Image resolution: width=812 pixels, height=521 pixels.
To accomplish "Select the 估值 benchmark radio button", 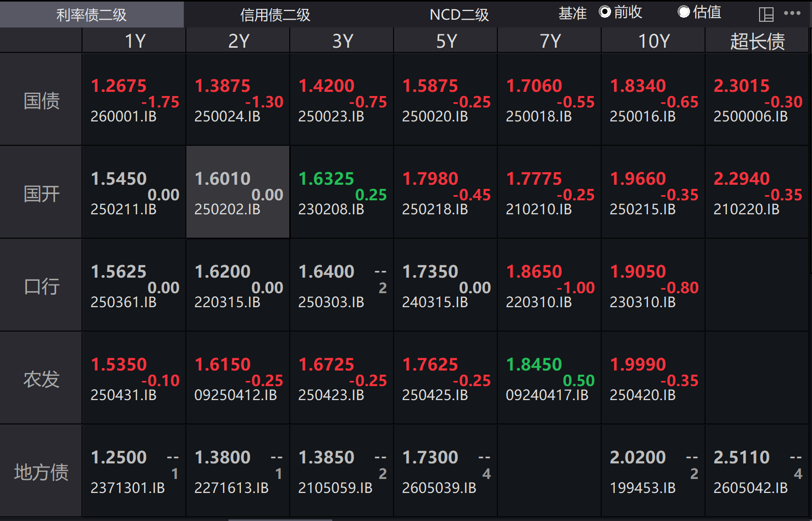I will click(684, 12).
